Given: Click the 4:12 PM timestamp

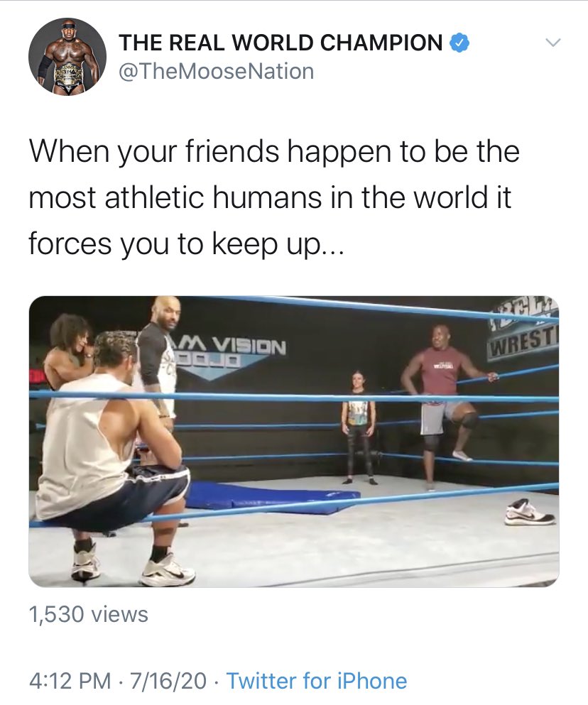Looking at the screenshot, I should click(70, 680).
